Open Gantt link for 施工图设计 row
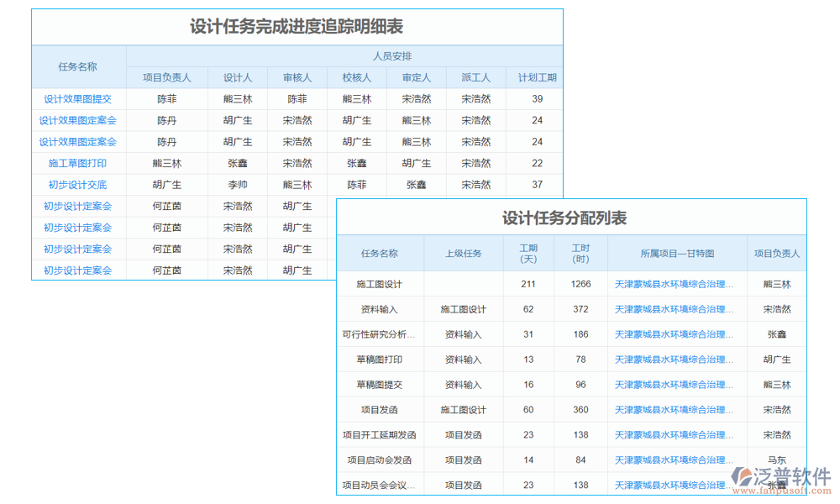The width and height of the screenshot is (840, 504). pos(677,284)
